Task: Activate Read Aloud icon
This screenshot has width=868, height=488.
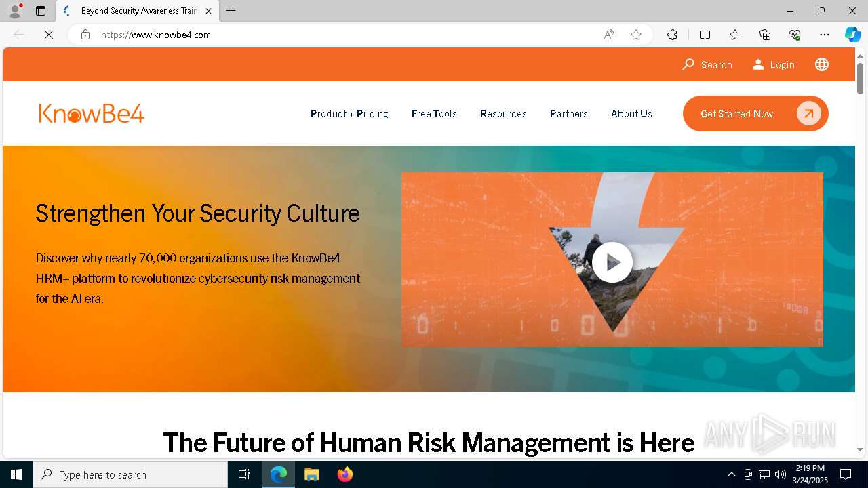Action: click(609, 35)
